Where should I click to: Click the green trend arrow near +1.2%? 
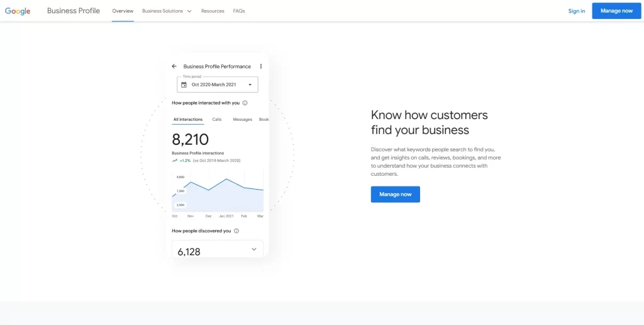175,161
